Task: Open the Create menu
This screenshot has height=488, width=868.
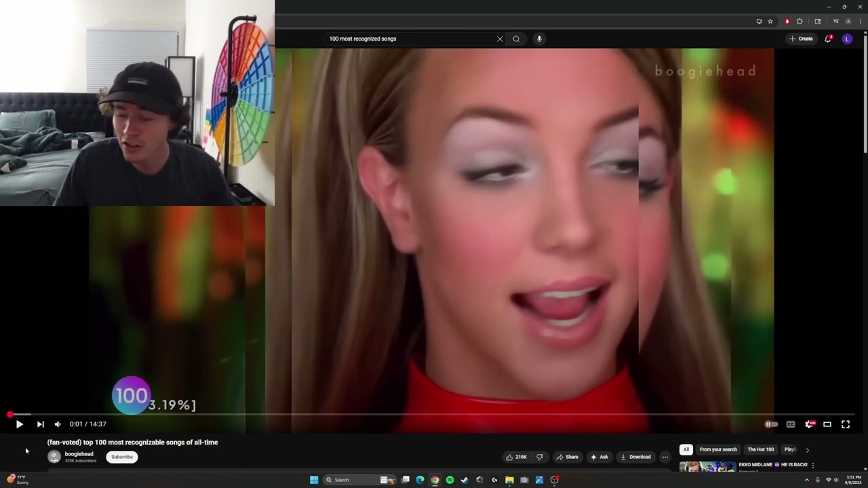Action: (801, 39)
